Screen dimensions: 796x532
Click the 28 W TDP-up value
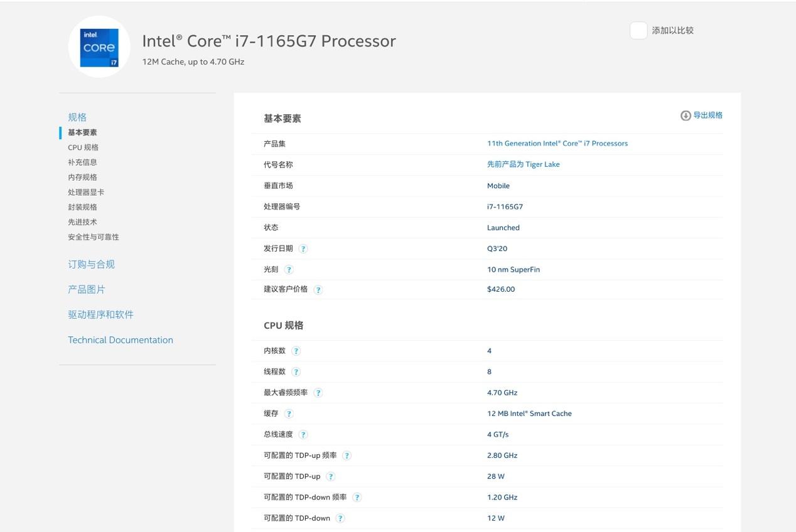click(496, 477)
